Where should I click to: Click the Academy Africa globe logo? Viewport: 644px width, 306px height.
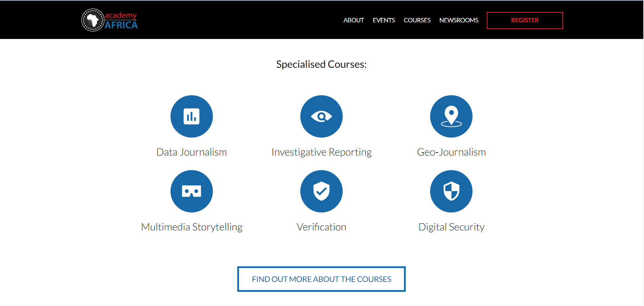point(93,20)
